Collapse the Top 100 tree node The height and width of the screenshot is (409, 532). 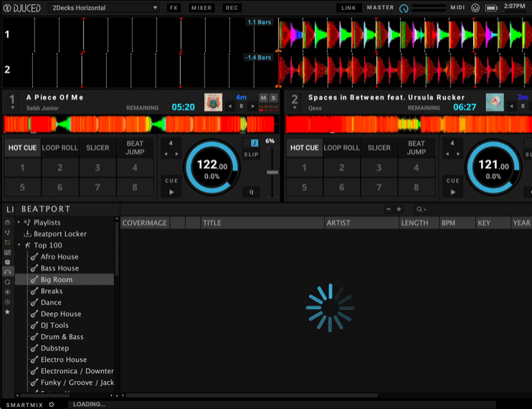coord(20,245)
